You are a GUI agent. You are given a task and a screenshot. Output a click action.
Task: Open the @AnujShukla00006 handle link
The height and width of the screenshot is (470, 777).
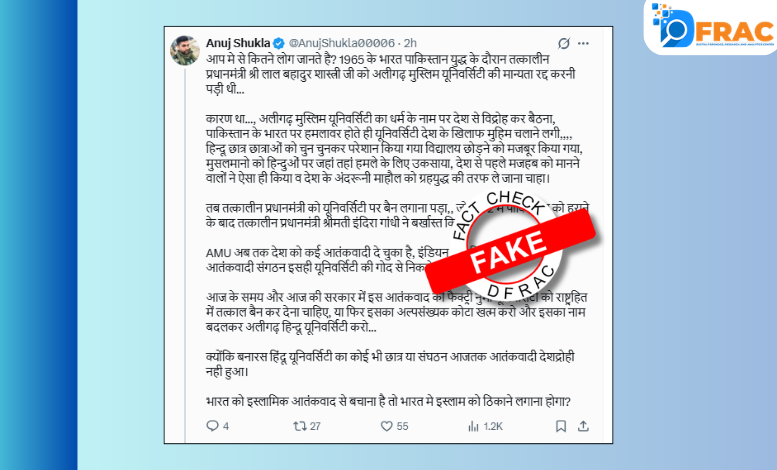[341, 43]
